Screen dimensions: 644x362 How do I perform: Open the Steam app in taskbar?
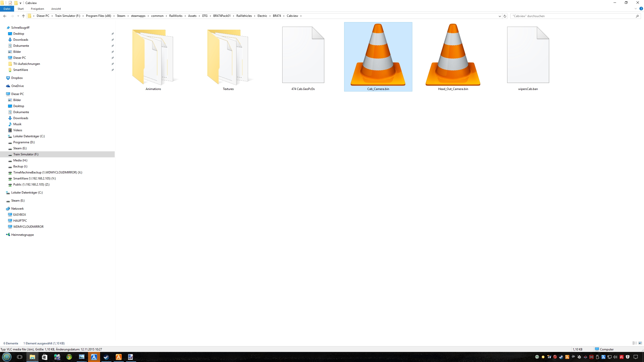(x=106, y=357)
